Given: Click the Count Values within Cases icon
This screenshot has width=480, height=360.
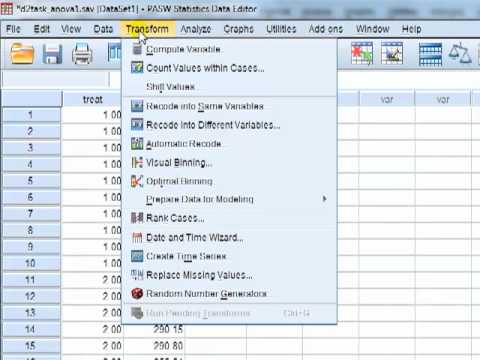Looking at the screenshot, I should 137,68.
